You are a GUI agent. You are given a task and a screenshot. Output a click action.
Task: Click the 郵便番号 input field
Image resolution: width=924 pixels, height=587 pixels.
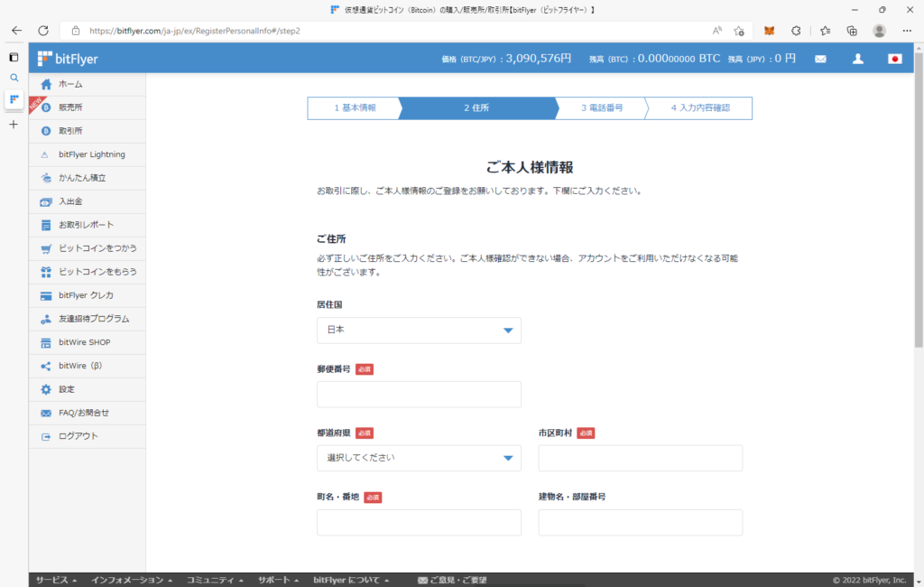pyautogui.click(x=419, y=395)
